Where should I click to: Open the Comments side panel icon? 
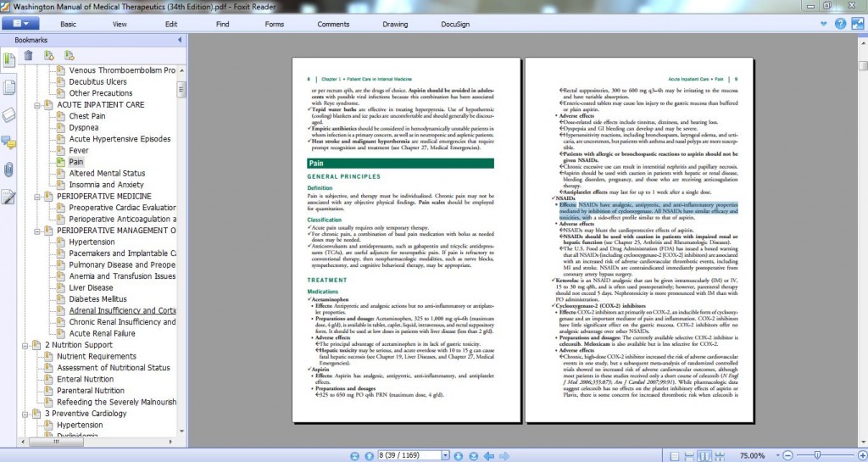8,142
